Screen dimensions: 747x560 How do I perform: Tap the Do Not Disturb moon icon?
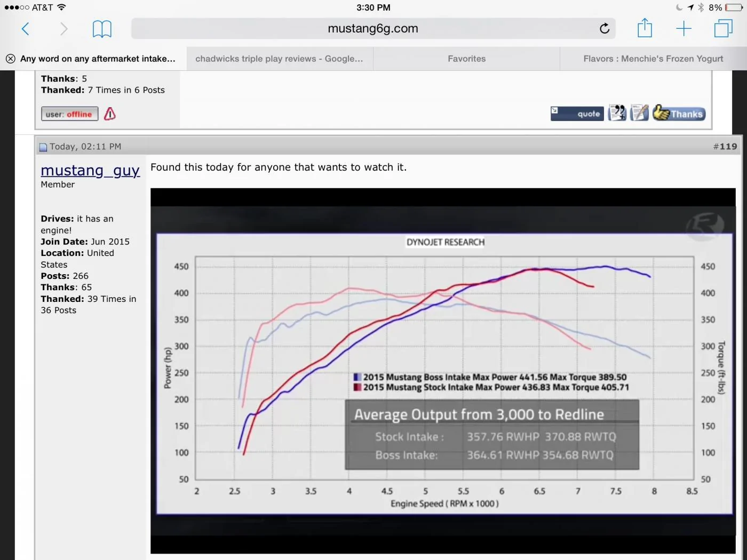tap(679, 7)
